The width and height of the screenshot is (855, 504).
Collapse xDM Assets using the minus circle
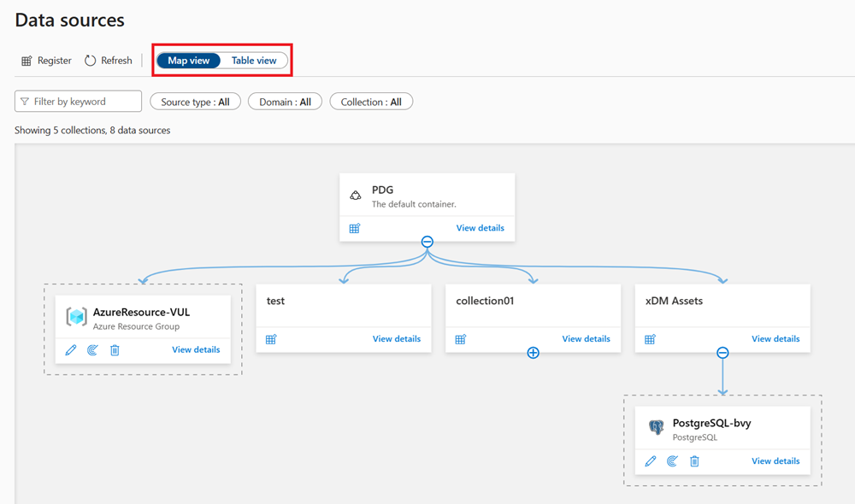(722, 352)
